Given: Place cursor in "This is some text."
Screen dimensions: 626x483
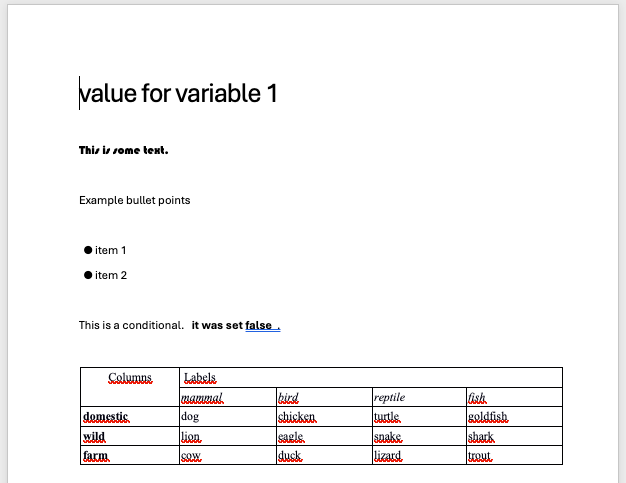Looking at the screenshot, I should click(124, 150).
